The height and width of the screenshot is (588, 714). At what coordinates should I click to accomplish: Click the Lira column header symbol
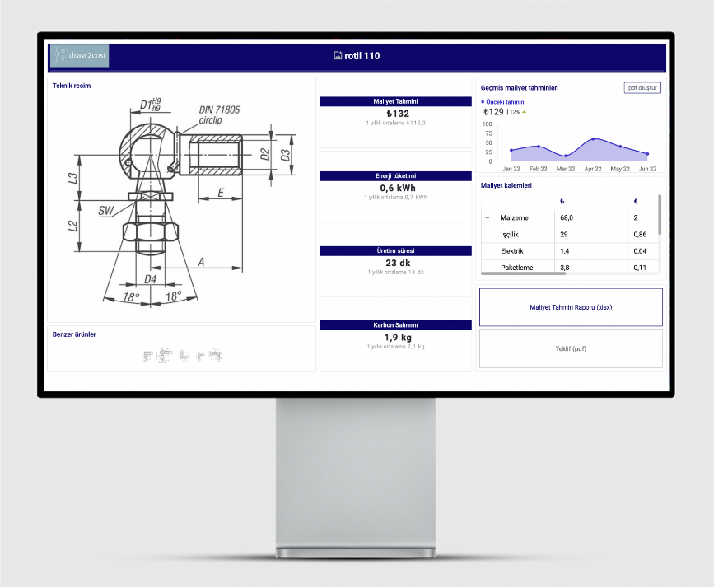[562, 201]
